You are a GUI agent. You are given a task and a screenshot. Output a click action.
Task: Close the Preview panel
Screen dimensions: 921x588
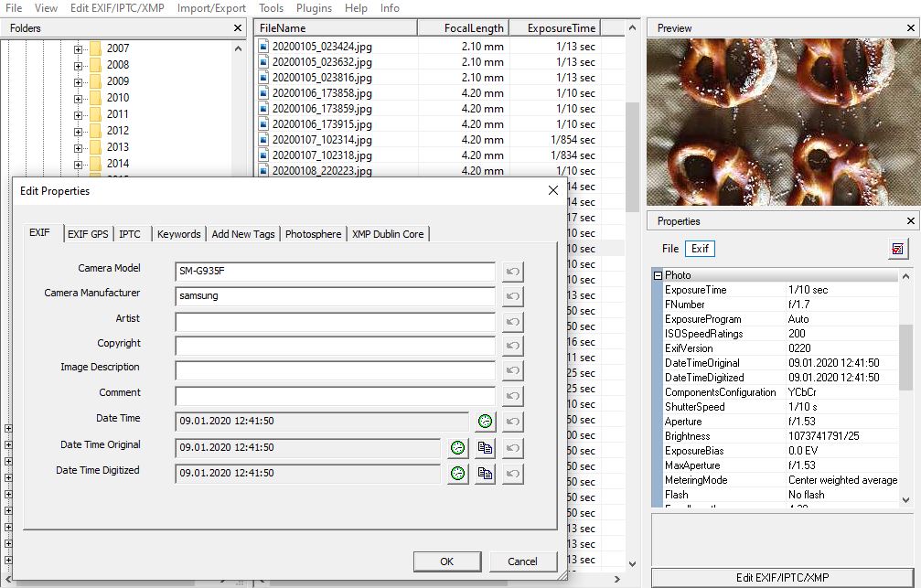[x=910, y=28]
